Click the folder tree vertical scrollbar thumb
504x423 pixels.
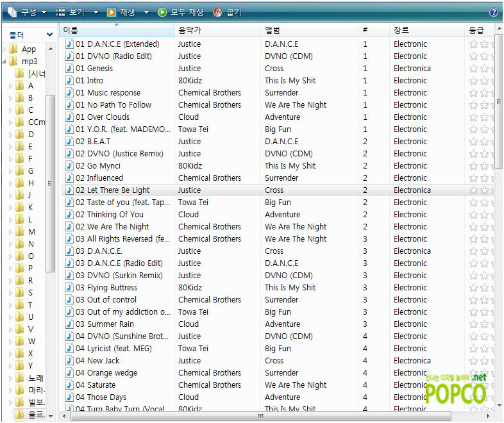point(50,183)
